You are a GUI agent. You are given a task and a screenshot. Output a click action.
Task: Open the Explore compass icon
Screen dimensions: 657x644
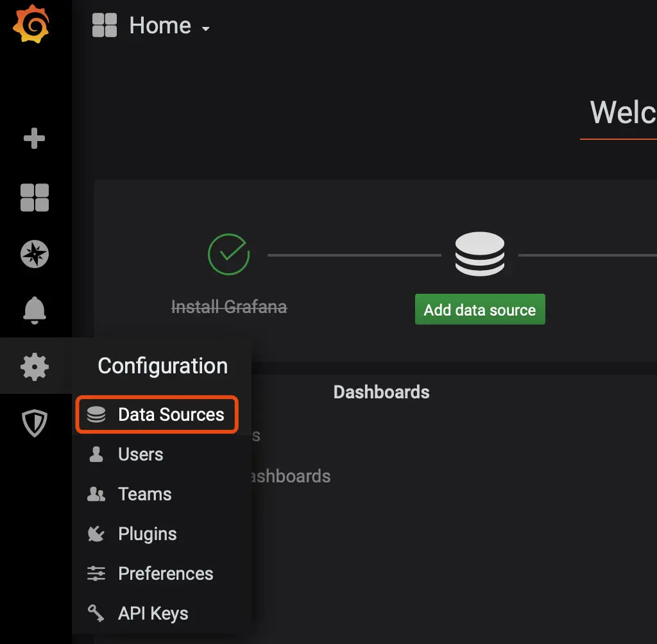(35, 253)
